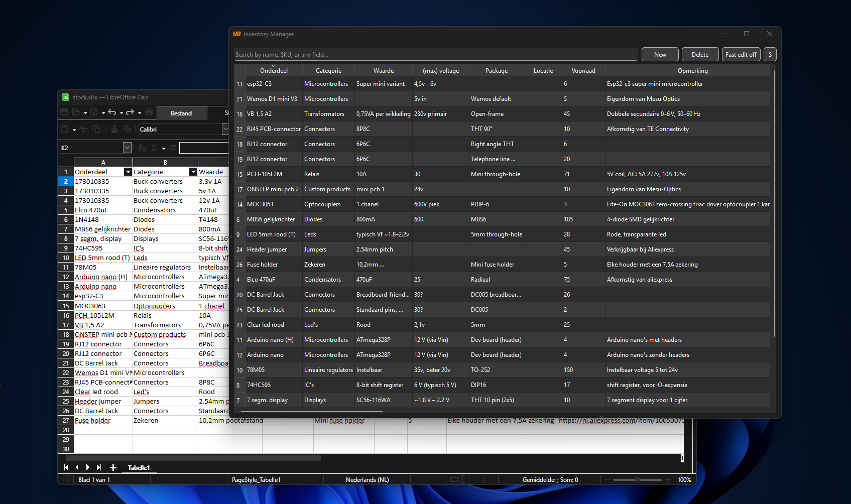Undo the last action in Calc
This screenshot has width=851, height=504.
(x=112, y=112)
